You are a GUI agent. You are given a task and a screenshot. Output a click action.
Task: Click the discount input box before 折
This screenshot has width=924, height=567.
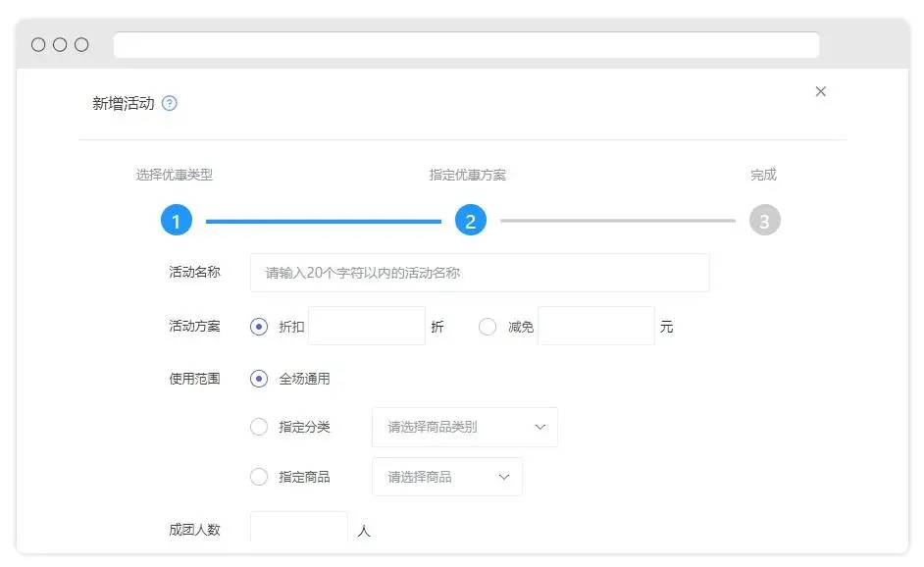[367, 326]
